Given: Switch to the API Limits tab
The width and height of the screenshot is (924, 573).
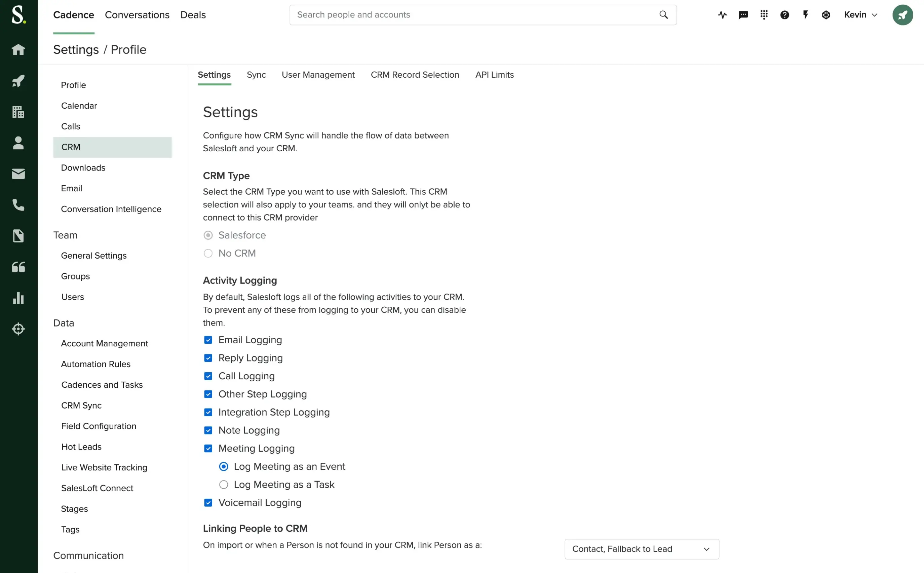Looking at the screenshot, I should (x=494, y=75).
